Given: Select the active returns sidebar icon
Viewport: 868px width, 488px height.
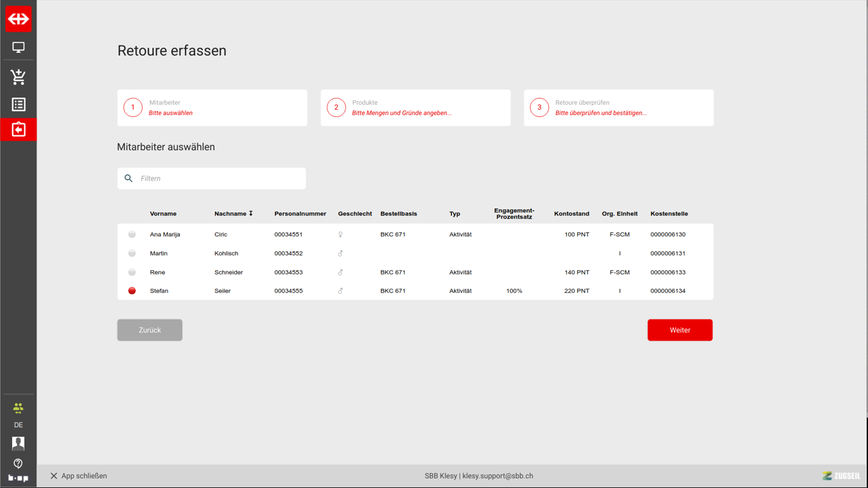Looking at the screenshot, I should (x=18, y=129).
